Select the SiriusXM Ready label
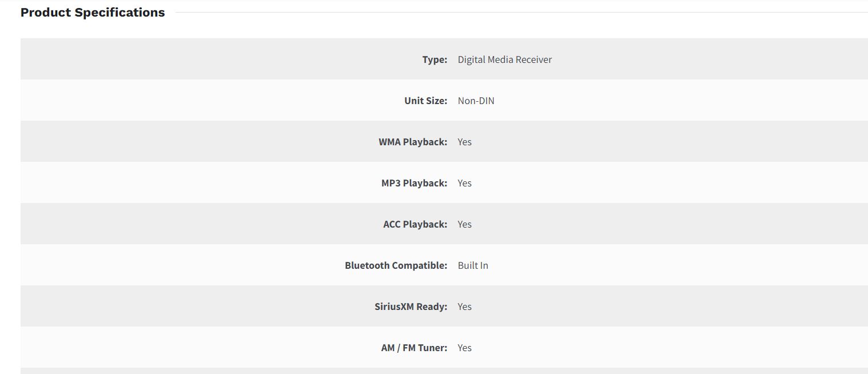The image size is (868, 374). tap(411, 307)
